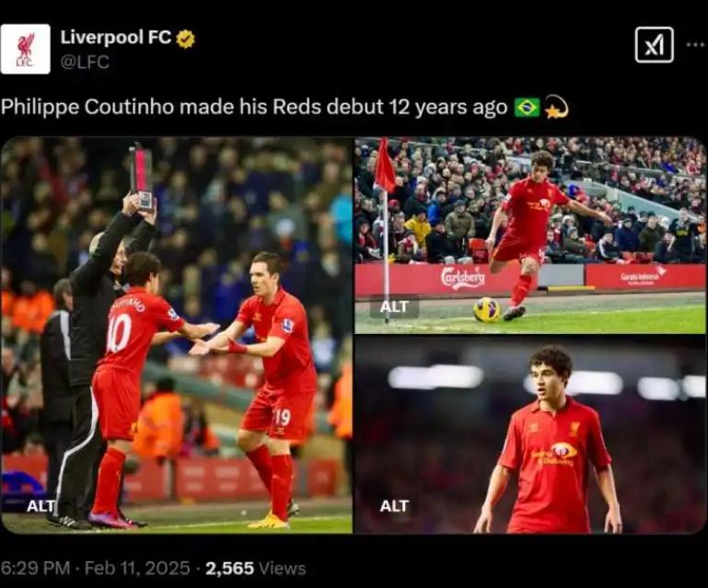
Task: Show ALT text of portrait photo
Action: coord(394,506)
